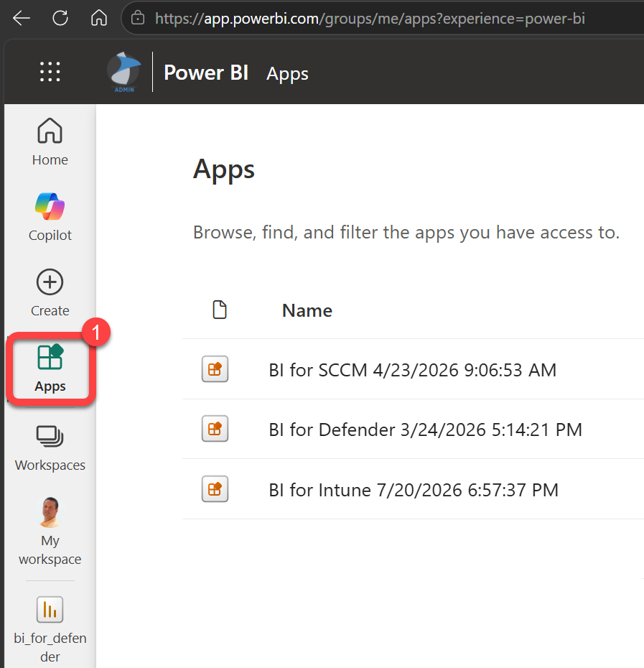Click the app icon for BI for SCCM
Image resolution: width=644 pixels, height=668 pixels.
[x=215, y=369]
